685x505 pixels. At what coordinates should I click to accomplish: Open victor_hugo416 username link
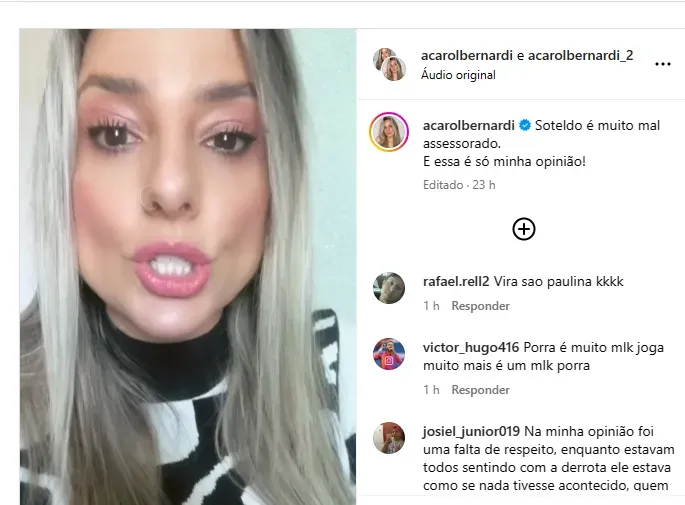[x=471, y=348]
